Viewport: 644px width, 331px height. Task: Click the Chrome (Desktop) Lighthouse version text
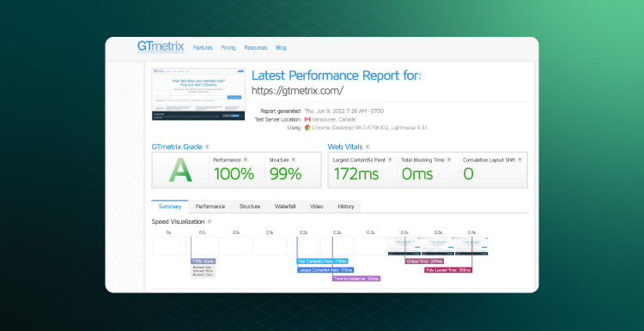[x=369, y=128]
